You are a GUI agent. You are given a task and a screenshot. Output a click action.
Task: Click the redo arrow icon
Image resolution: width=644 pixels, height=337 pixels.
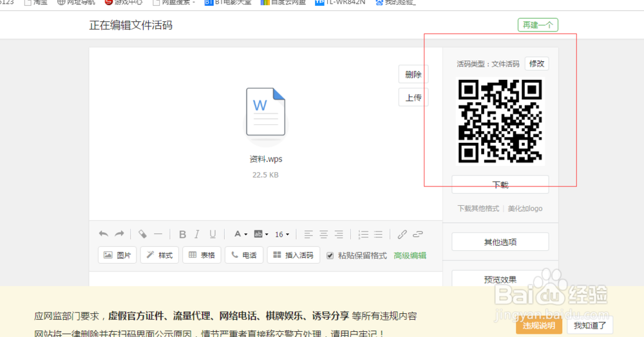click(119, 234)
